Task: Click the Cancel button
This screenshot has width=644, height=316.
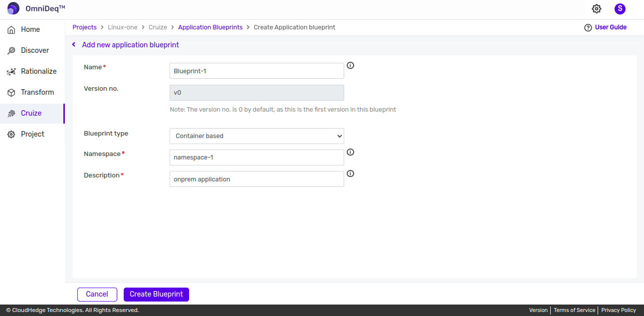Action: (x=97, y=294)
